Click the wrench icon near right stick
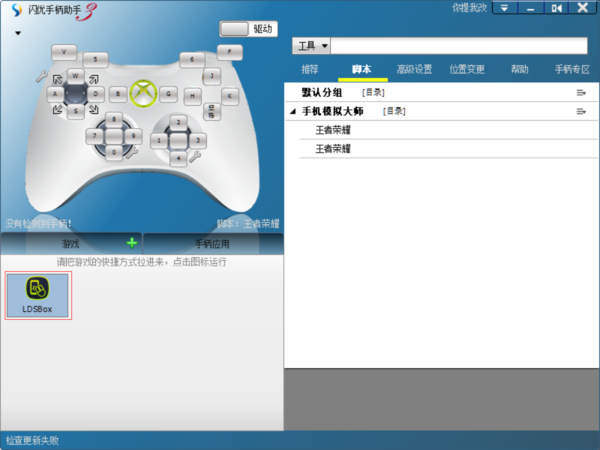Viewport: 600px width, 450px height. (196, 156)
